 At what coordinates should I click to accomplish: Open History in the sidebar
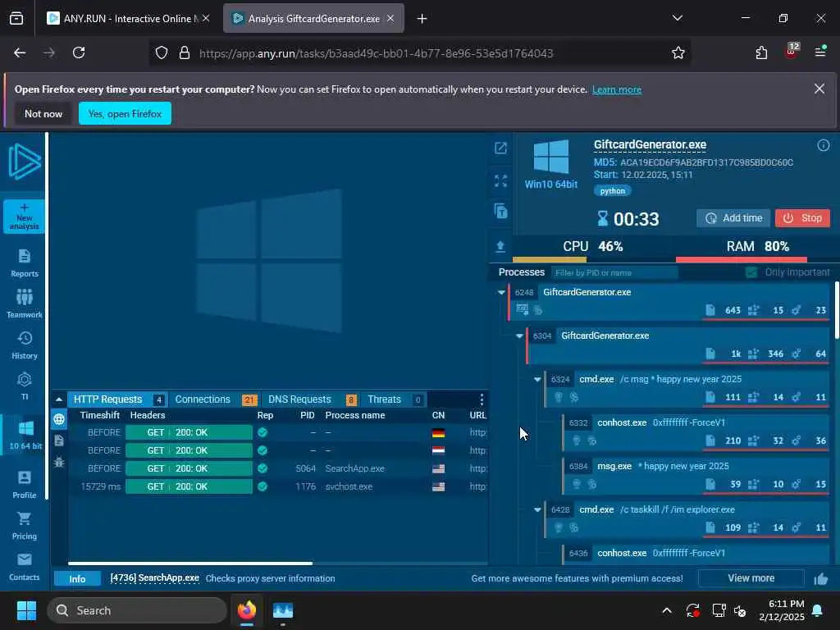(x=24, y=345)
